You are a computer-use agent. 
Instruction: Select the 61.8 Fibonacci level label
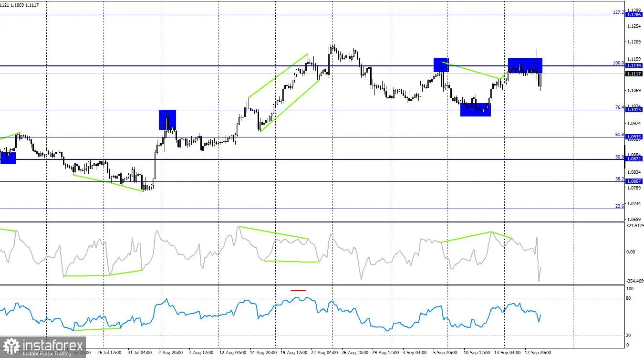(620, 135)
